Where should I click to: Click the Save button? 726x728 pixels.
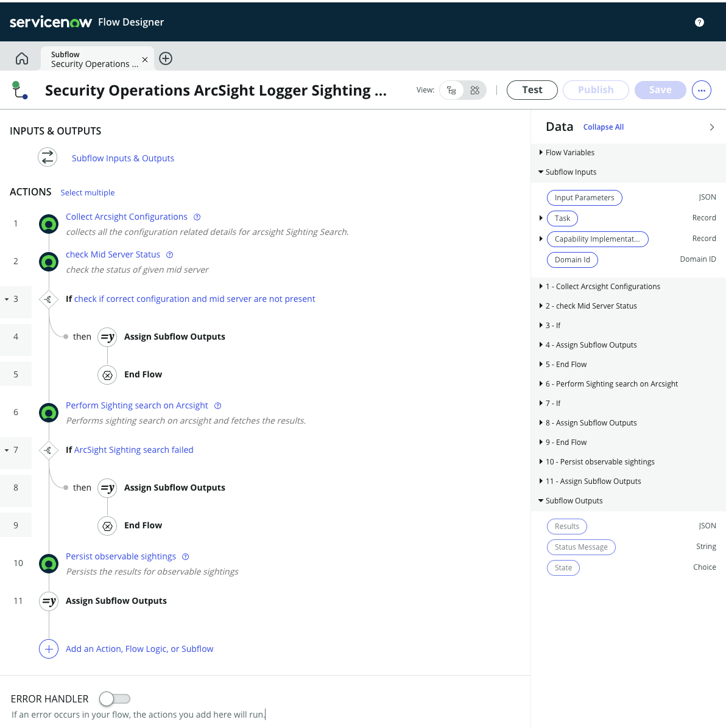(660, 90)
